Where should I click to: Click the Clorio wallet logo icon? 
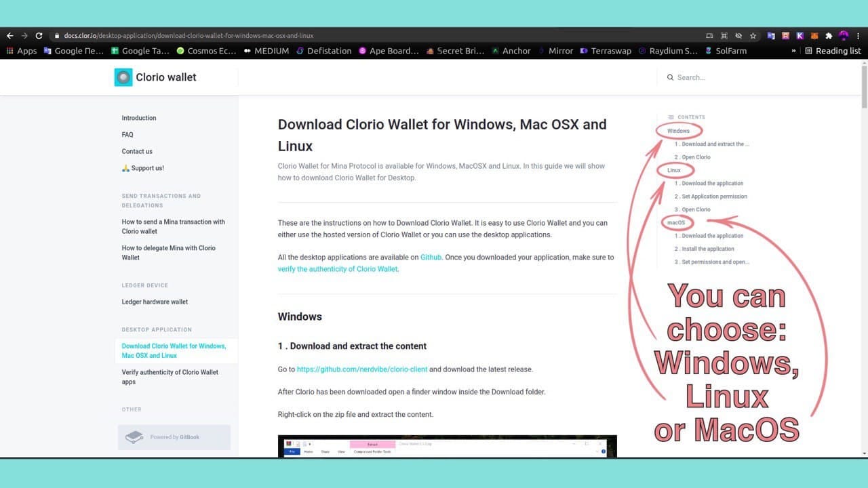[x=123, y=77]
